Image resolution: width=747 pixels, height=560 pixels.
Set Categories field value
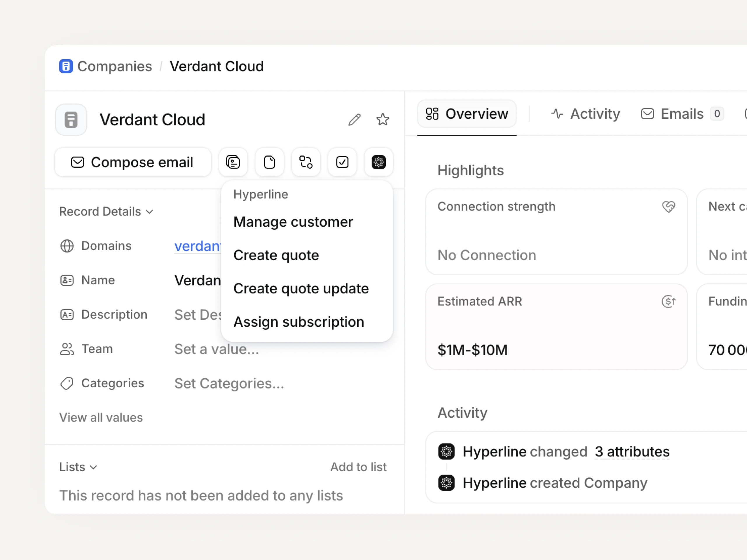click(x=229, y=384)
